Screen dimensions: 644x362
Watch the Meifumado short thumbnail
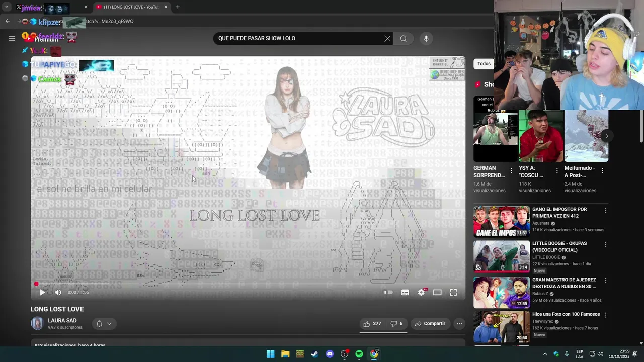pos(586,136)
